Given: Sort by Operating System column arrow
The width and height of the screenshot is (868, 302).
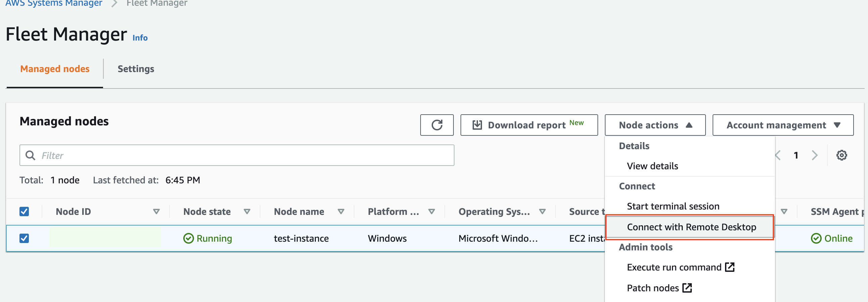Looking at the screenshot, I should click(542, 212).
